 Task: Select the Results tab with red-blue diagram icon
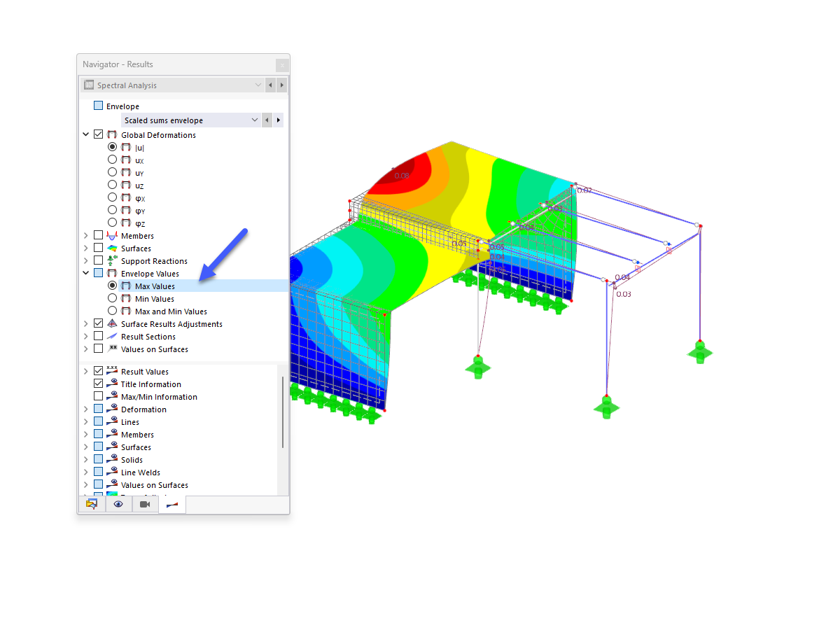172,504
